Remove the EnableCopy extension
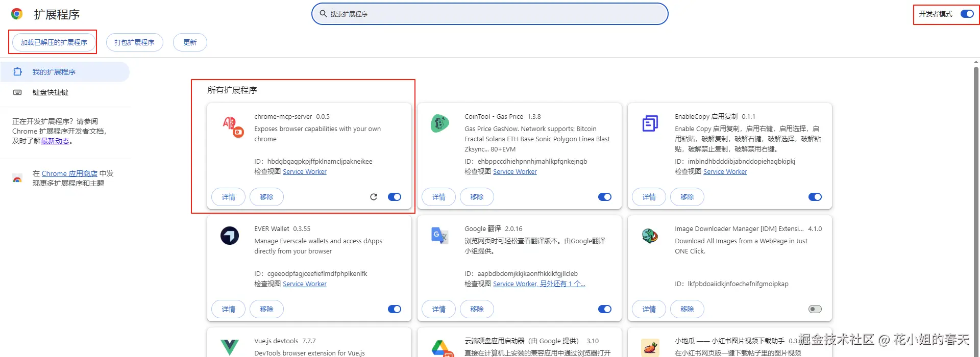The height and width of the screenshot is (357, 980). click(x=687, y=197)
